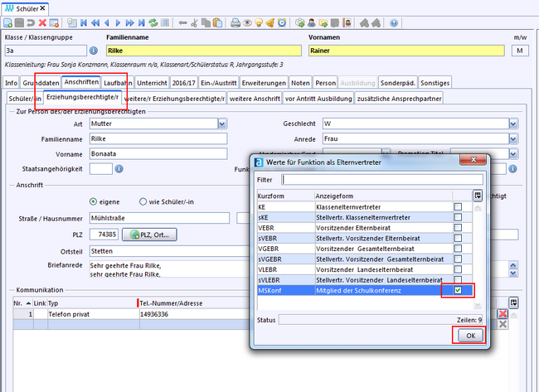The height and width of the screenshot is (392, 539).
Task: Open the weitere Anschrift sub-tab
Action: (x=253, y=98)
